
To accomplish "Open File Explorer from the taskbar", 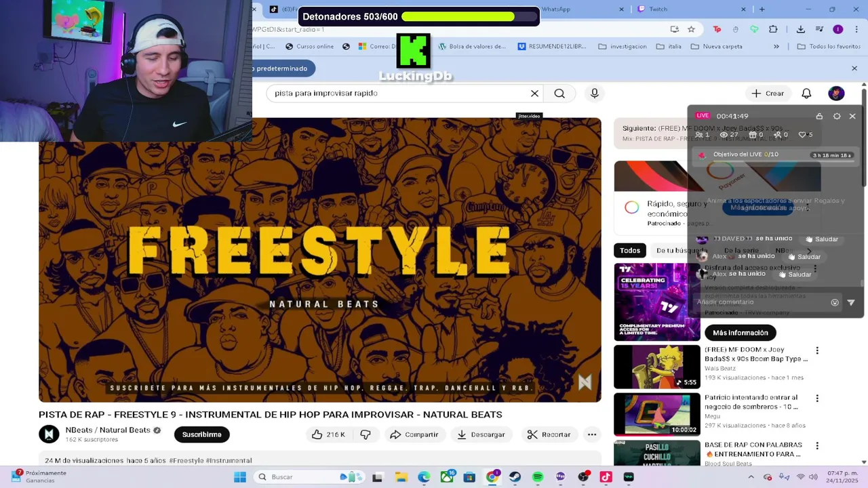I will tap(401, 477).
